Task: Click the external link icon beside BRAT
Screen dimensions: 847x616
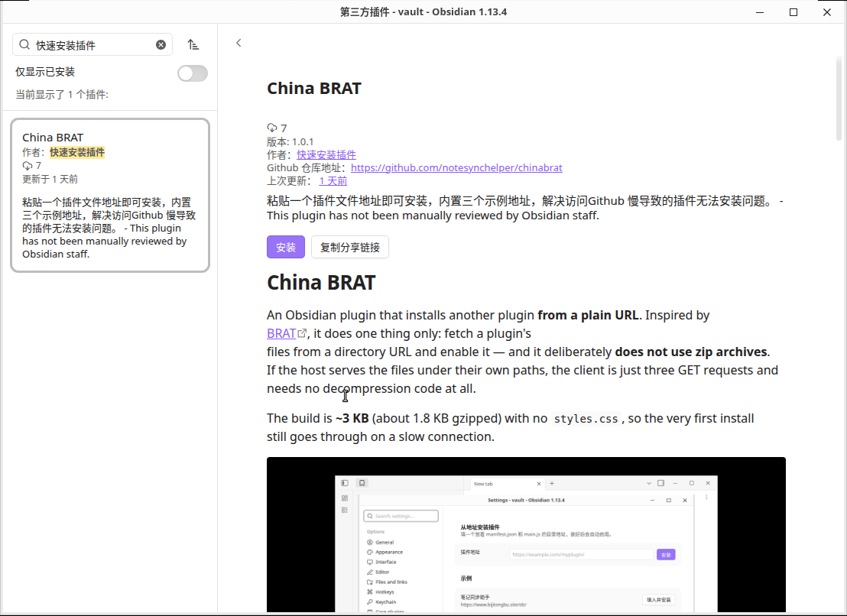Action: [303, 334]
